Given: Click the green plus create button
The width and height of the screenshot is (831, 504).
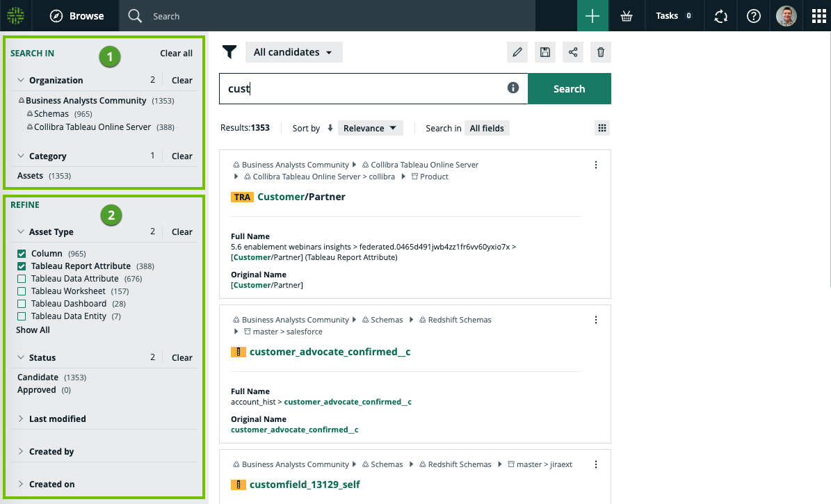Looking at the screenshot, I should (x=592, y=16).
